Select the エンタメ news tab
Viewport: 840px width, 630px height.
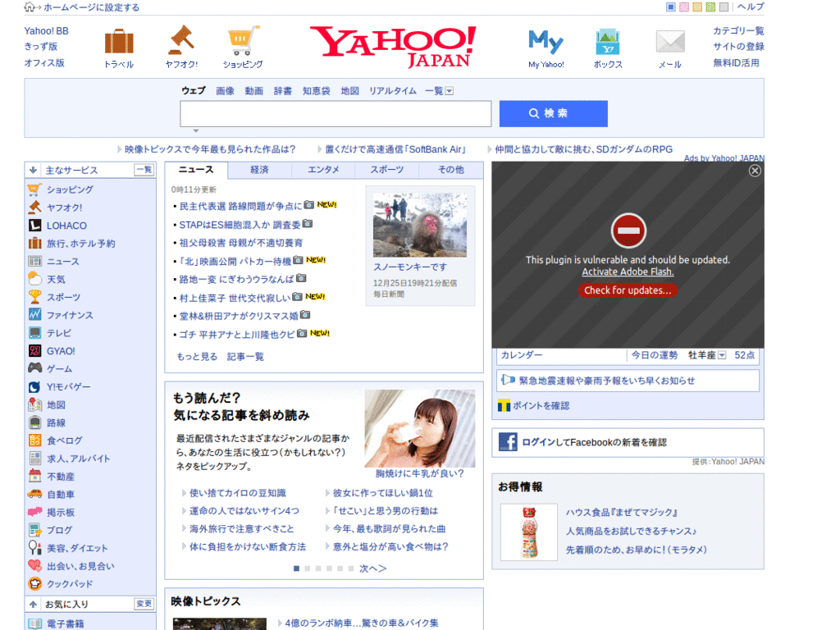click(323, 170)
